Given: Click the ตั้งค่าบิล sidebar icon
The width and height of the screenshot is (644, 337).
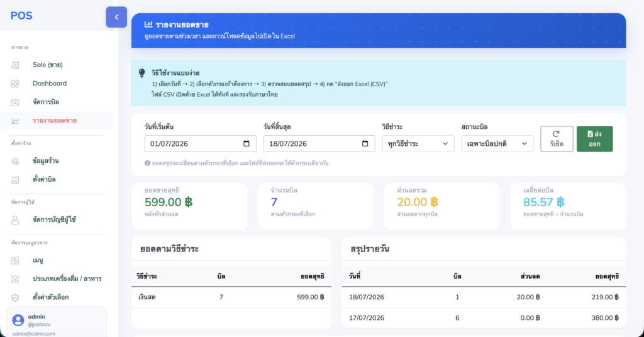Looking at the screenshot, I should pyautogui.click(x=15, y=179).
